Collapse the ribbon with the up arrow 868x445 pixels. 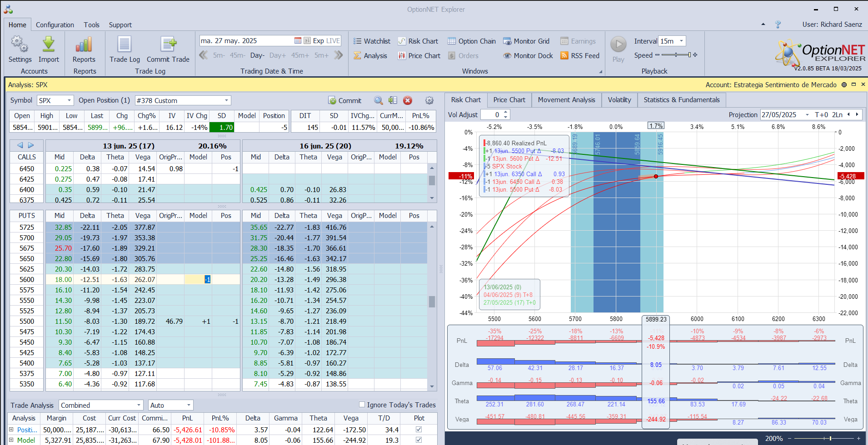click(763, 25)
